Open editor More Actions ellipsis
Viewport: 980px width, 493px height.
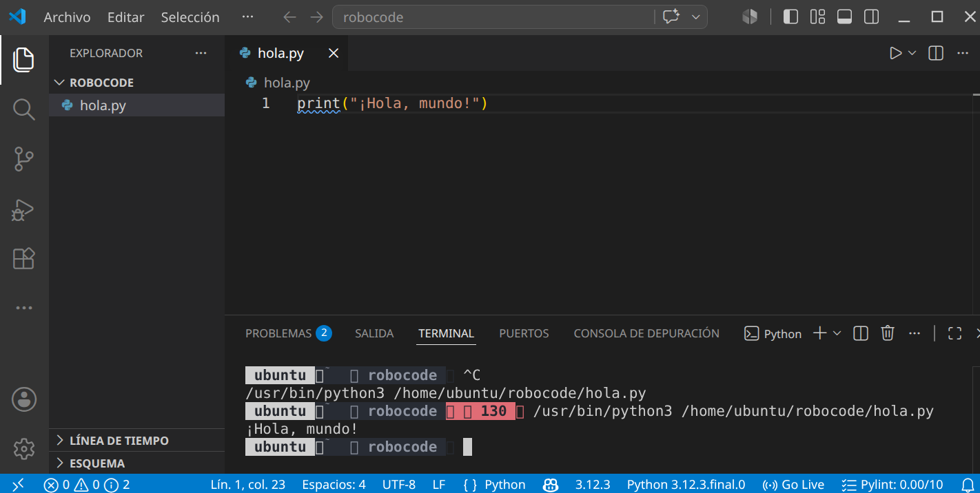click(x=962, y=53)
